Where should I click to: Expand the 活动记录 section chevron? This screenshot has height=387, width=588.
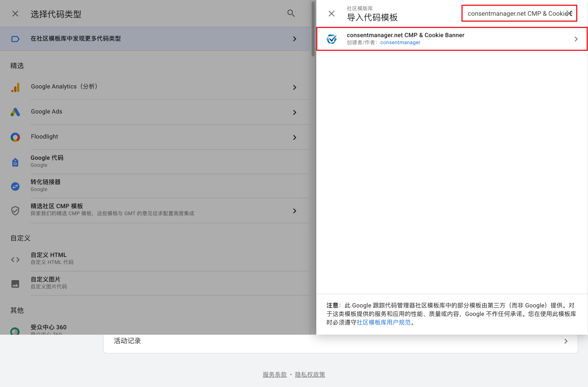point(566,341)
